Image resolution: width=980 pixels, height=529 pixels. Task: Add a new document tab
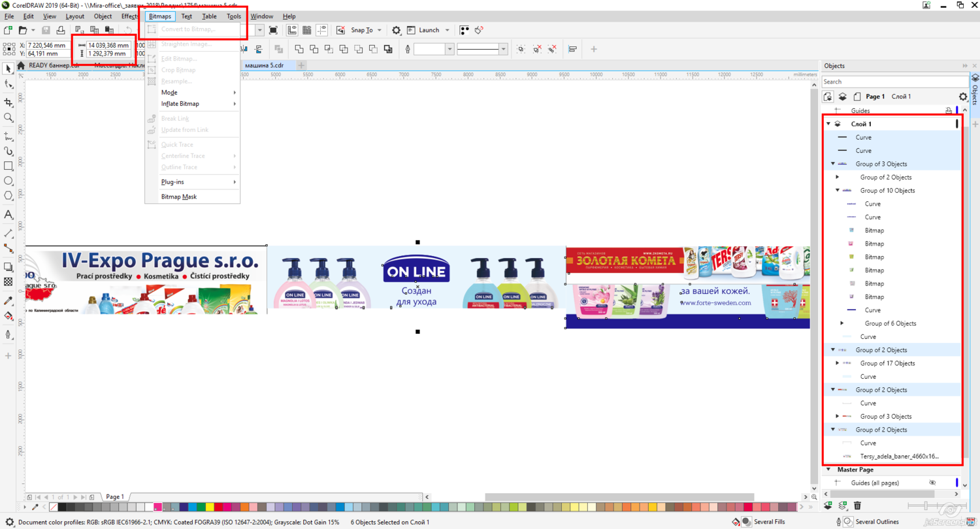click(301, 65)
